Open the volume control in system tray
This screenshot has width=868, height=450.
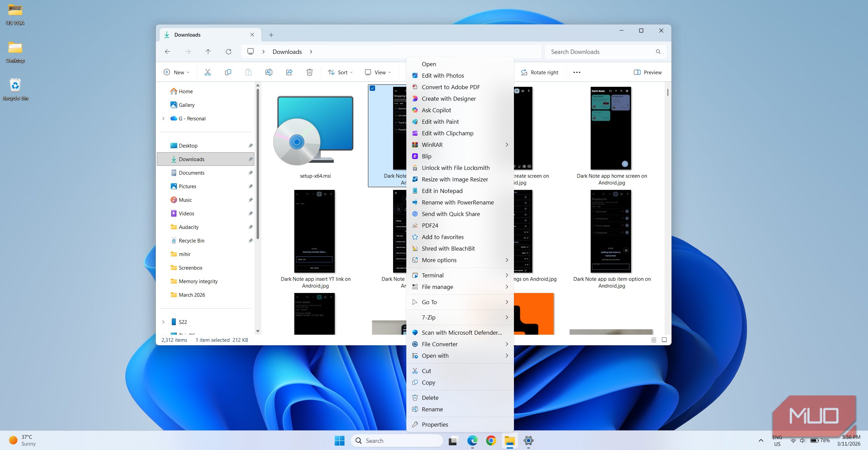(x=802, y=441)
